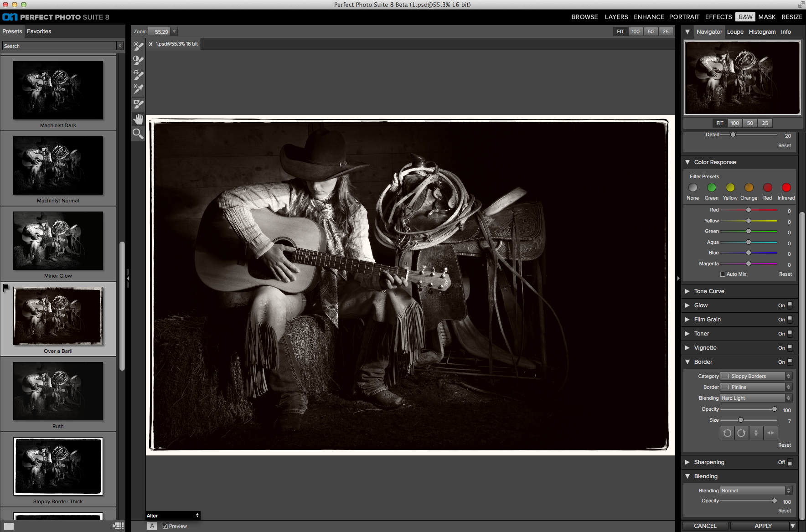Switch preset browser to grid view
This screenshot has width=806, height=532.
[x=119, y=526]
